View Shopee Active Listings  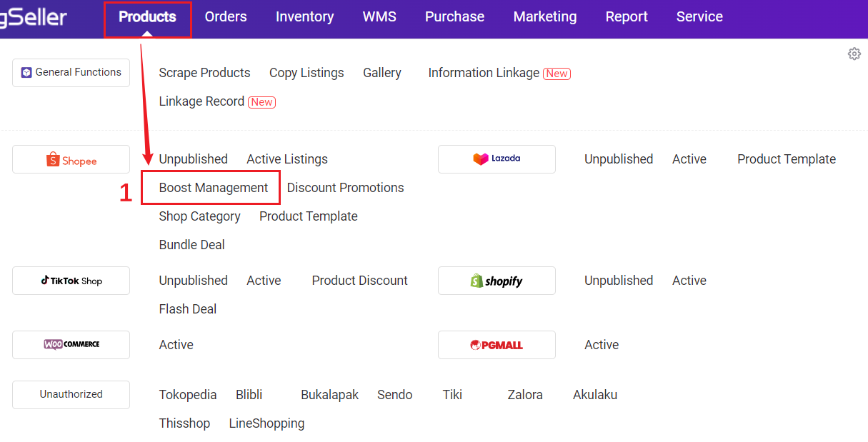[286, 159]
